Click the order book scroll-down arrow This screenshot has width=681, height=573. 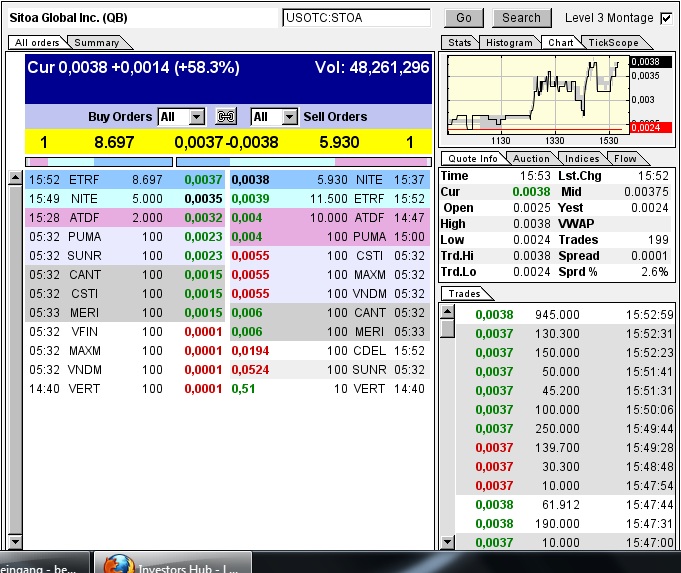(15, 541)
